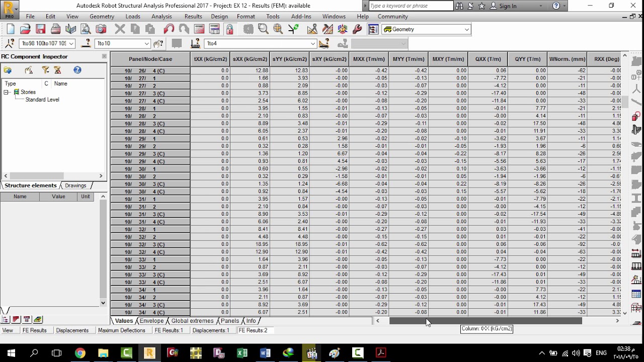Collapse the Stories tree node

click(7, 93)
